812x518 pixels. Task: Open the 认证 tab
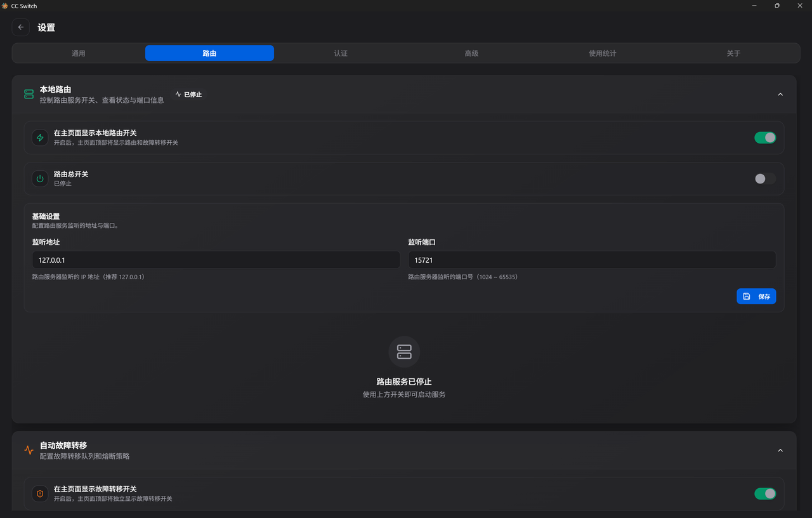(x=341, y=53)
